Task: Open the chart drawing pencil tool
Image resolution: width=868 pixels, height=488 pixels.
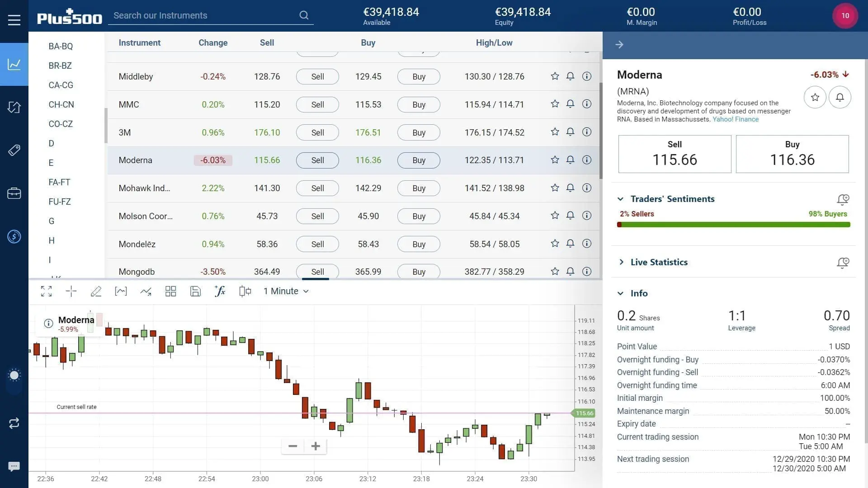Action: (x=96, y=291)
